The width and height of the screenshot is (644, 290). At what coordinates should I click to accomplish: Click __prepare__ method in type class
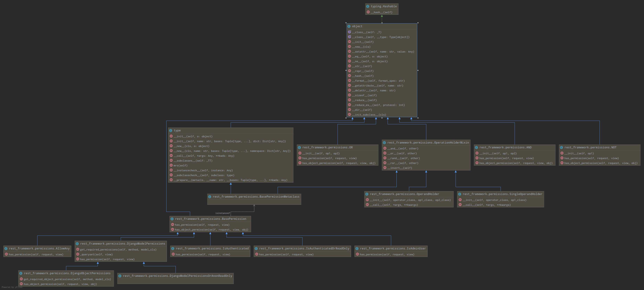pos(231,180)
